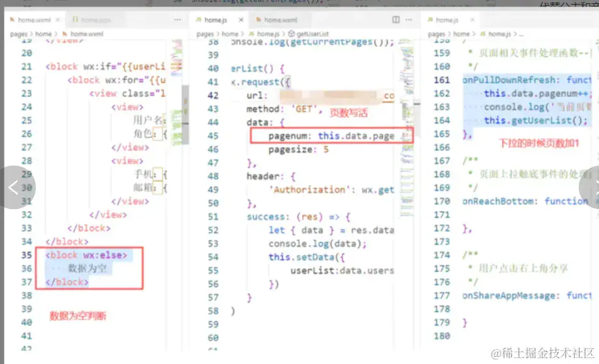
Task: Click JS file icon on middle home.js tab
Action: [x=199, y=20]
